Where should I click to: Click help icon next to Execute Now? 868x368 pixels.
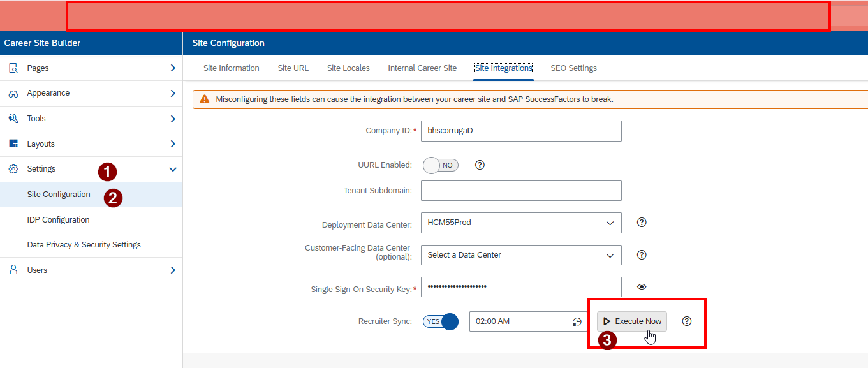pyautogui.click(x=686, y=321)
